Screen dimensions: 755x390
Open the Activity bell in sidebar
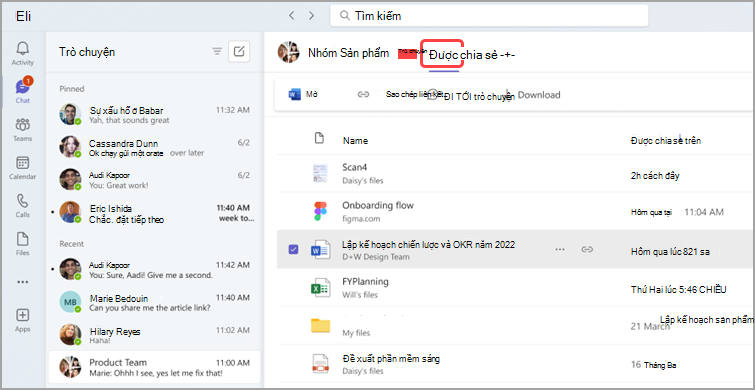coord(23,53)
